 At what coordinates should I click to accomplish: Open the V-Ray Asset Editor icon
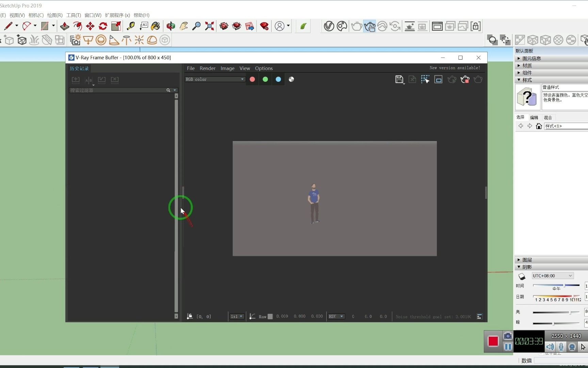[329, 26]
